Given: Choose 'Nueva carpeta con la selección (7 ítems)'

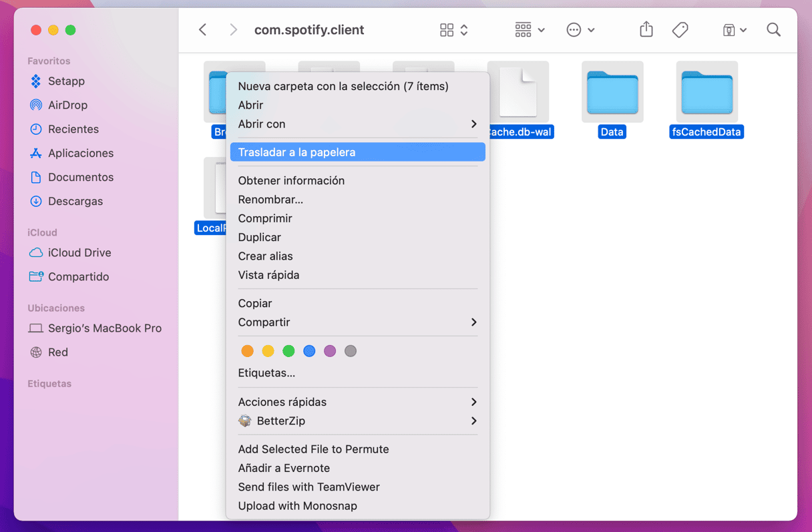Looking at the screenshot, I should tap(357, 86).
